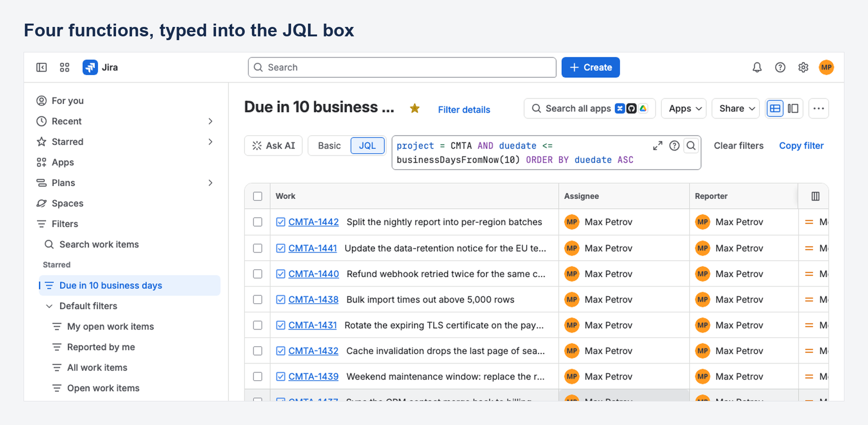Screen dimensions: 868x425
Task: Open the My open work items filter
Action: pos(110,327)
